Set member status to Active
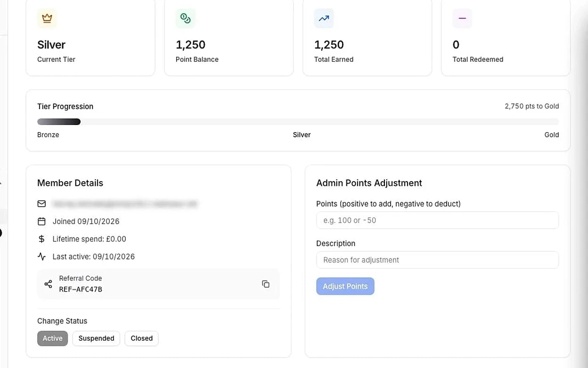The image size is (588, 368). 53,338
